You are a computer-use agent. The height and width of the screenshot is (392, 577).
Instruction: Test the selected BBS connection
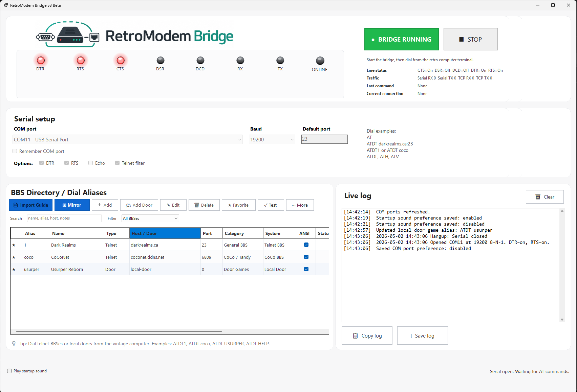pos(271,205)
